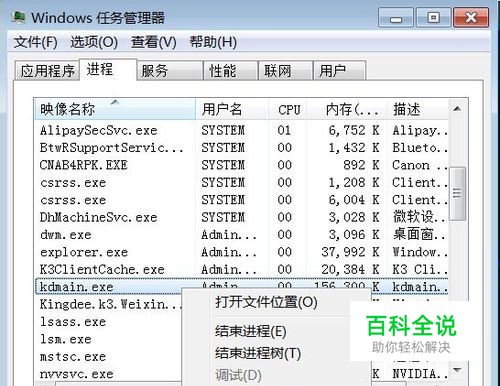Click the 微软设.. description cell

[x=419, y=217]
